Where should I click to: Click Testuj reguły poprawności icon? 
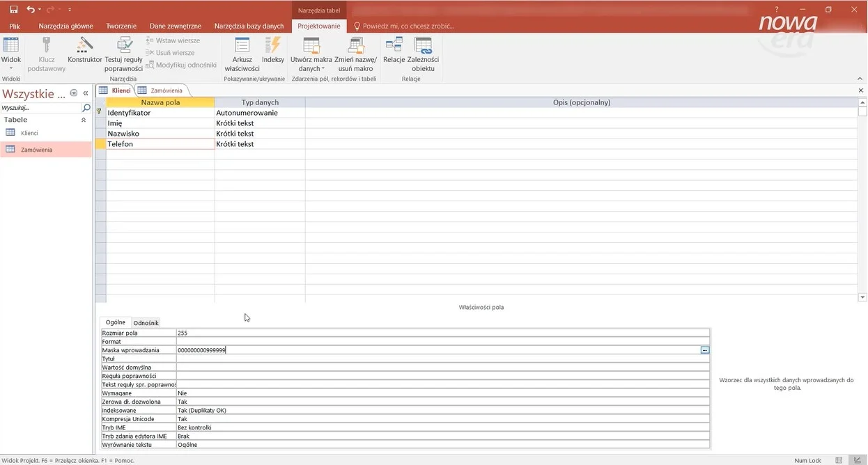(123, 49)
